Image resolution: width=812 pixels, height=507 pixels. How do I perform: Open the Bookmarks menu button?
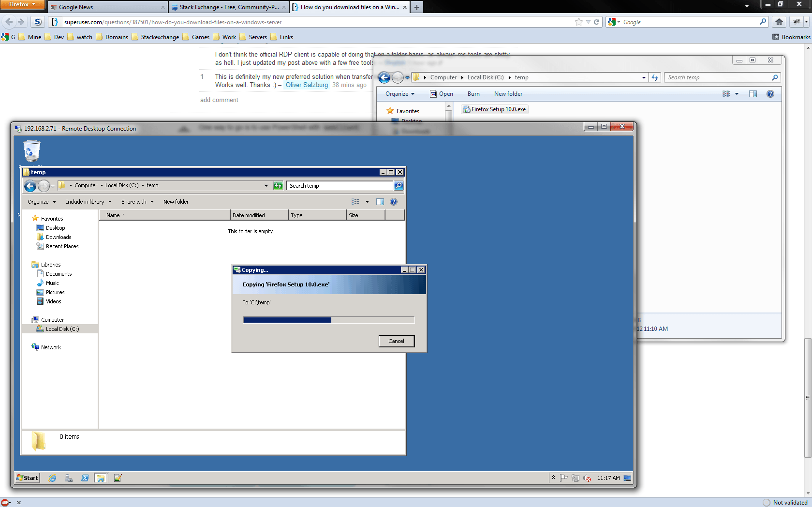coord(791,37)
